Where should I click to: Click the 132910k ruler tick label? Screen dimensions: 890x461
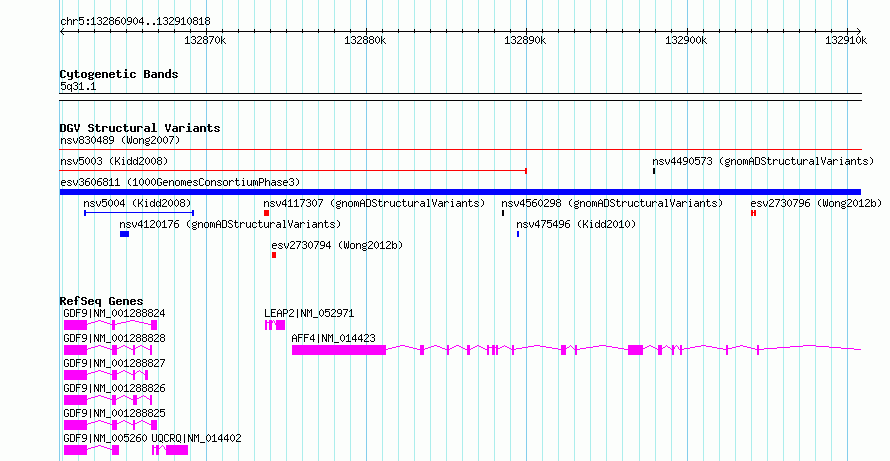point(846,40)
